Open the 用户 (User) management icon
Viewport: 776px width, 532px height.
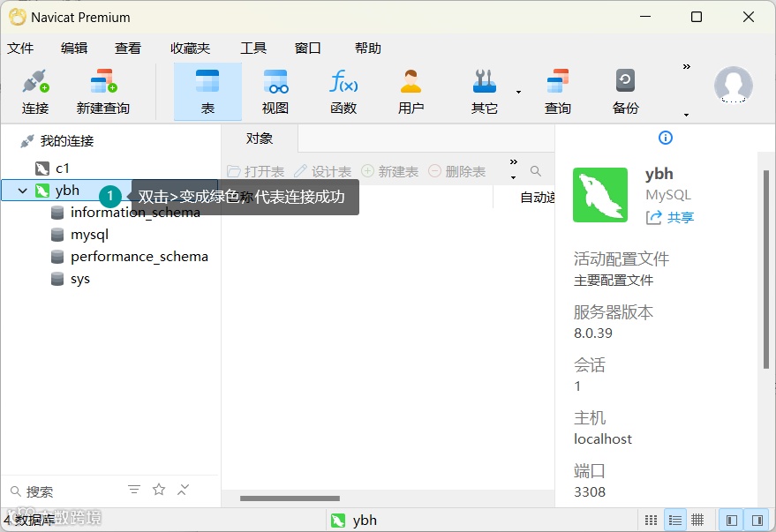point(411,92)
